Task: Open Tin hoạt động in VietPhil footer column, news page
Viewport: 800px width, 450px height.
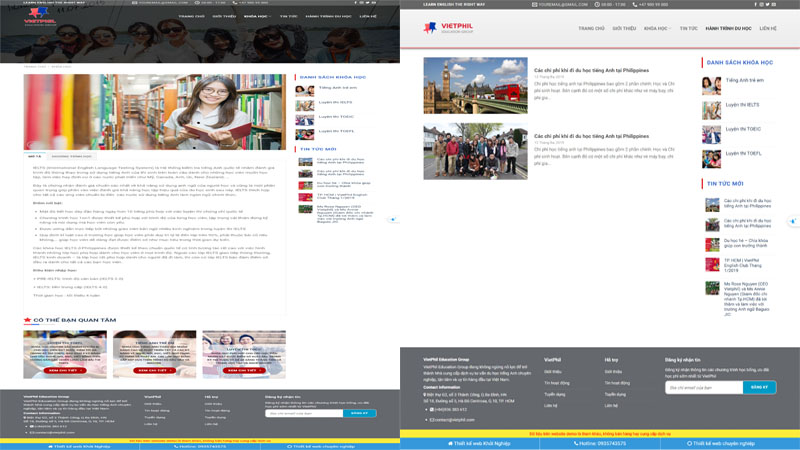Action: 557,383
